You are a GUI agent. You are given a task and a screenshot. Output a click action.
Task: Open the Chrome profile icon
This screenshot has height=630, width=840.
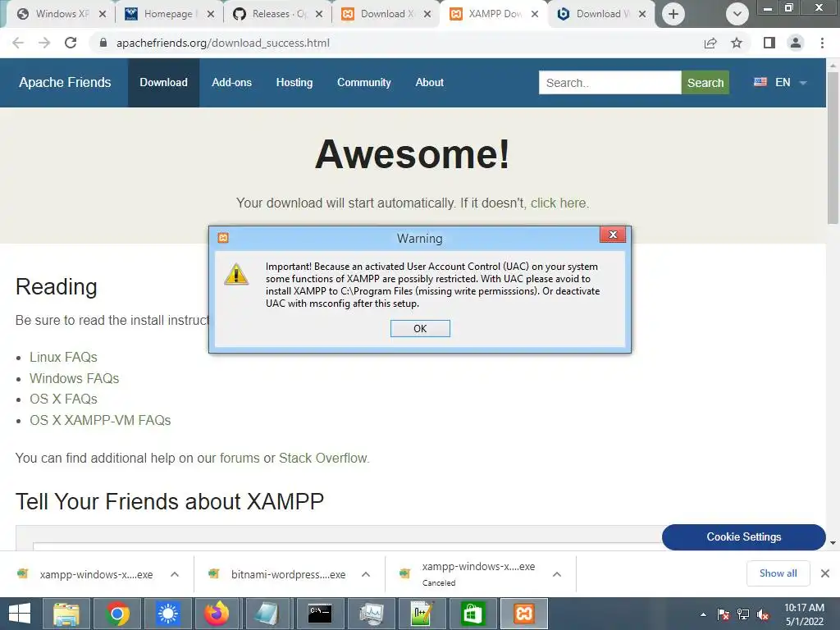coord(796,43)
